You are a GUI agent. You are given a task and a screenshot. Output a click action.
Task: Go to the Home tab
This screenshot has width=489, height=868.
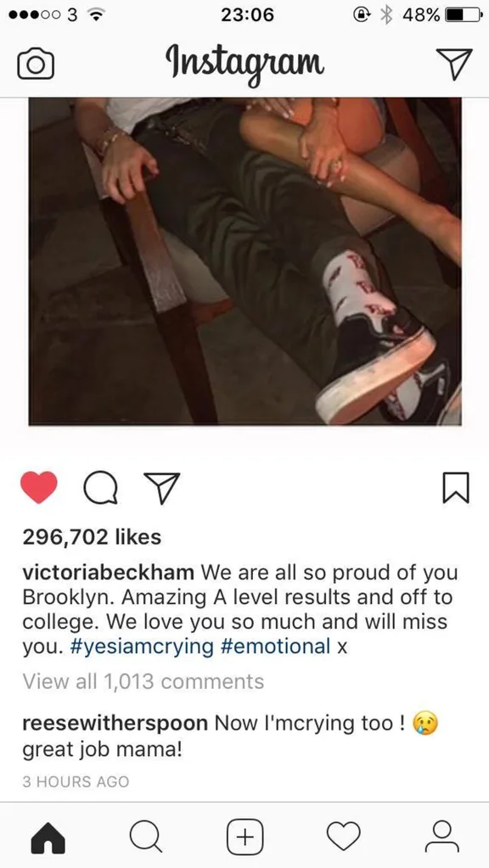pyautogui.click(x=48, y=837)
